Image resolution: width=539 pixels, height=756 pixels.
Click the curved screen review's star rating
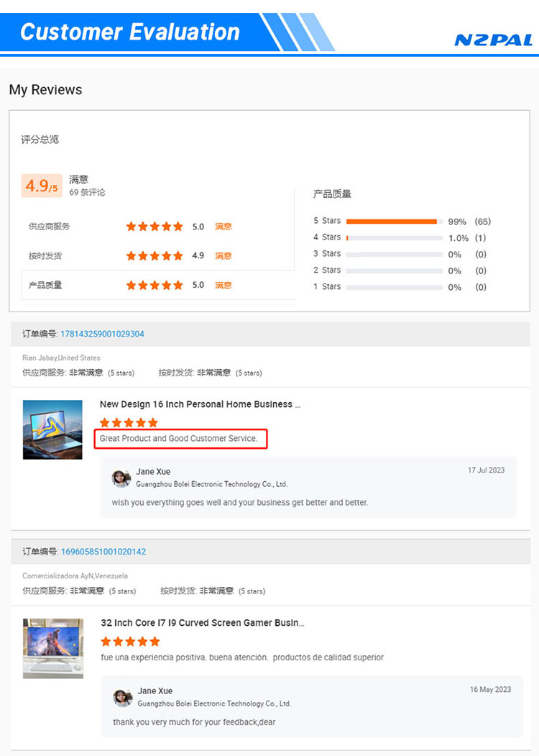click(130, 641)
